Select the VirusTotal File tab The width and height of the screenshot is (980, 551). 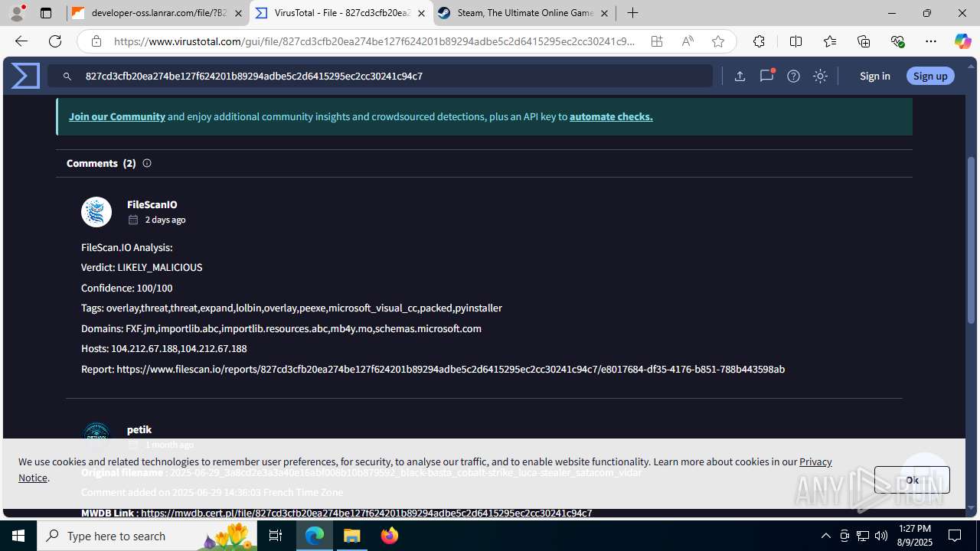coord(341,13)
